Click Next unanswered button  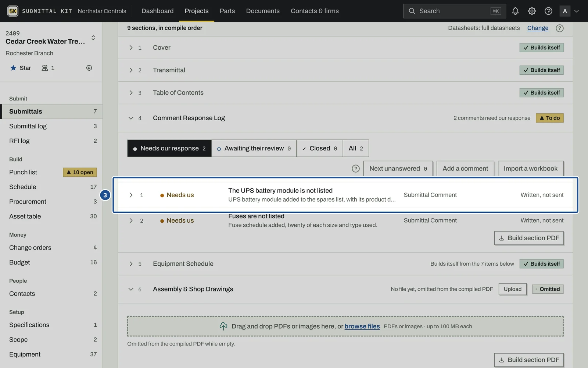398,169
